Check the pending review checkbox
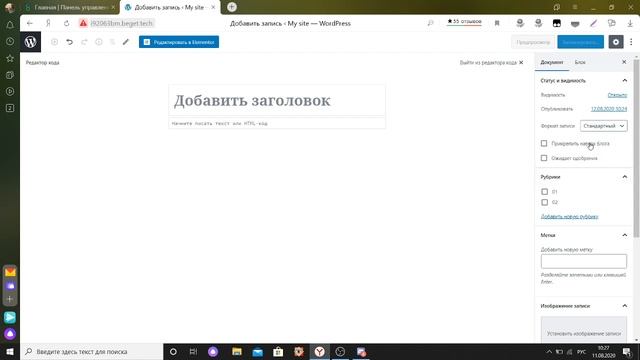 point(544,158)
